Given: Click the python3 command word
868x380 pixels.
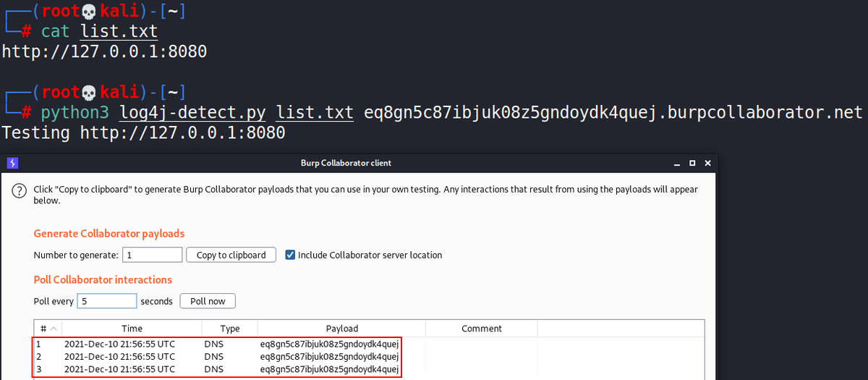Looking at the screenshot, I should [x=75, y=114].
